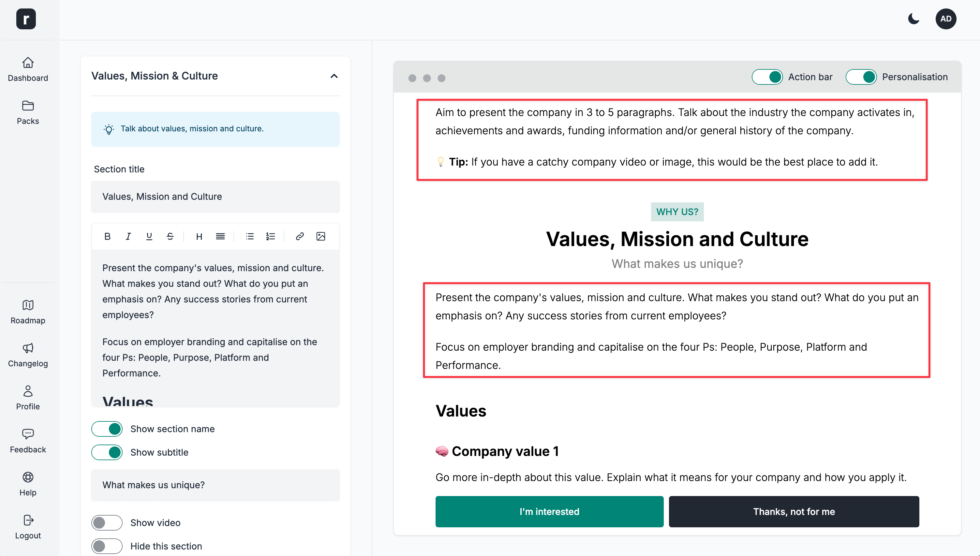Open the AD user avatar menu

click(946, 19)
